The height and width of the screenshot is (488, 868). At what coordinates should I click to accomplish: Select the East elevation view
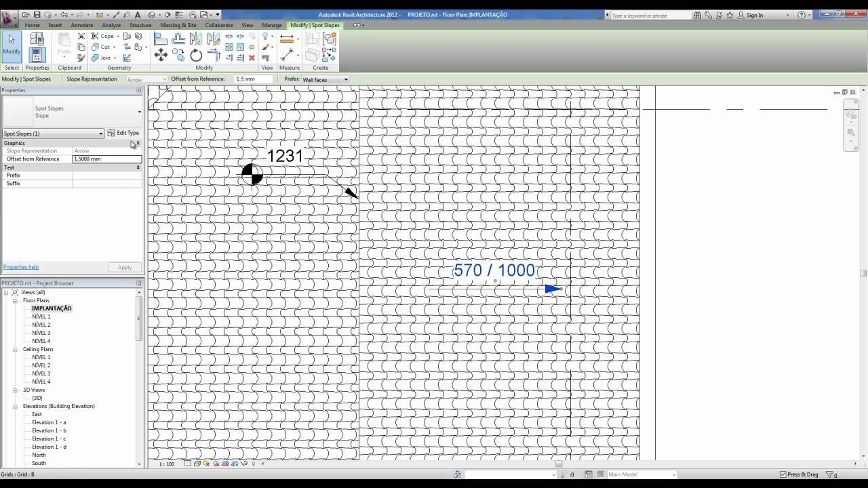point(37,414)
